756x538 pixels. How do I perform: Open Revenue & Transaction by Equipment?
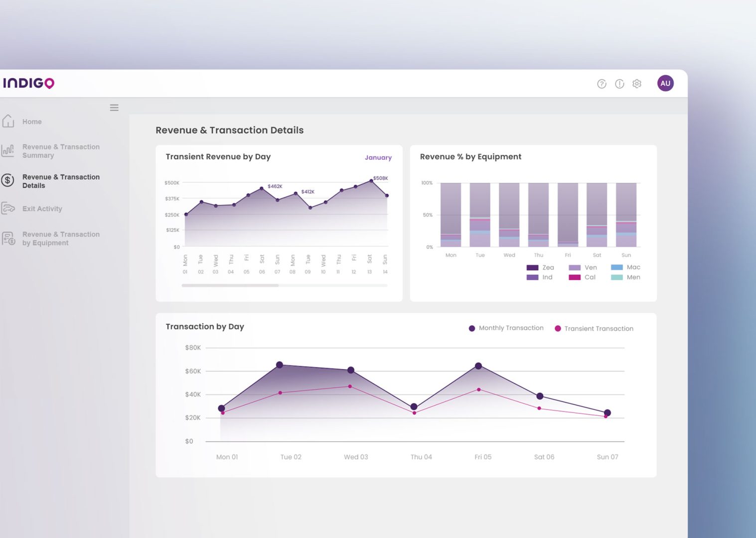point(61,239)
